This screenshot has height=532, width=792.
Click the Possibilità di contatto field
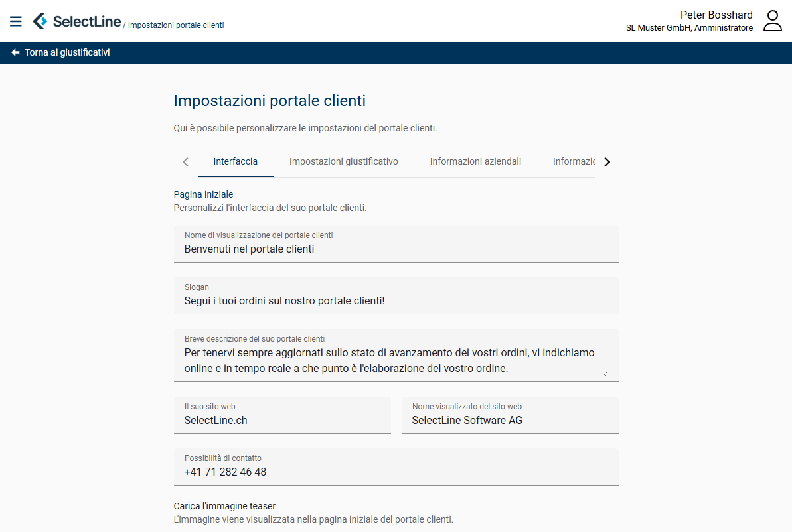[396, 472]
